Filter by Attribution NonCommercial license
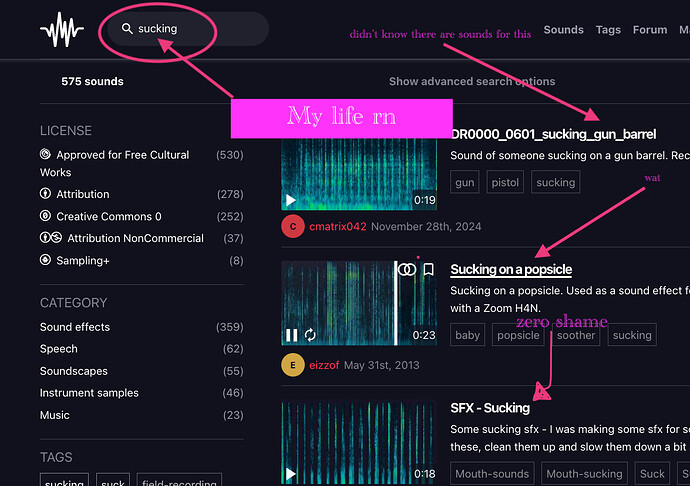Screen dimensions: 690x486 tap(134, 238)
